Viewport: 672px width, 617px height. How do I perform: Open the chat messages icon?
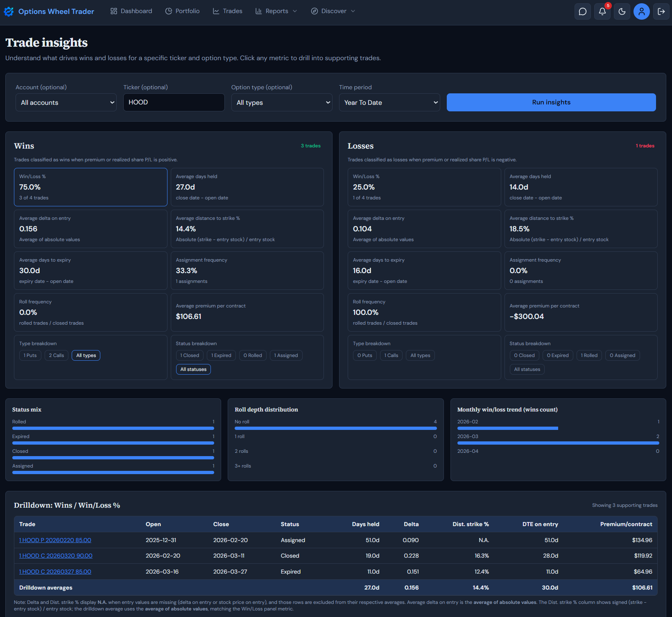click(x=582, y=11)
